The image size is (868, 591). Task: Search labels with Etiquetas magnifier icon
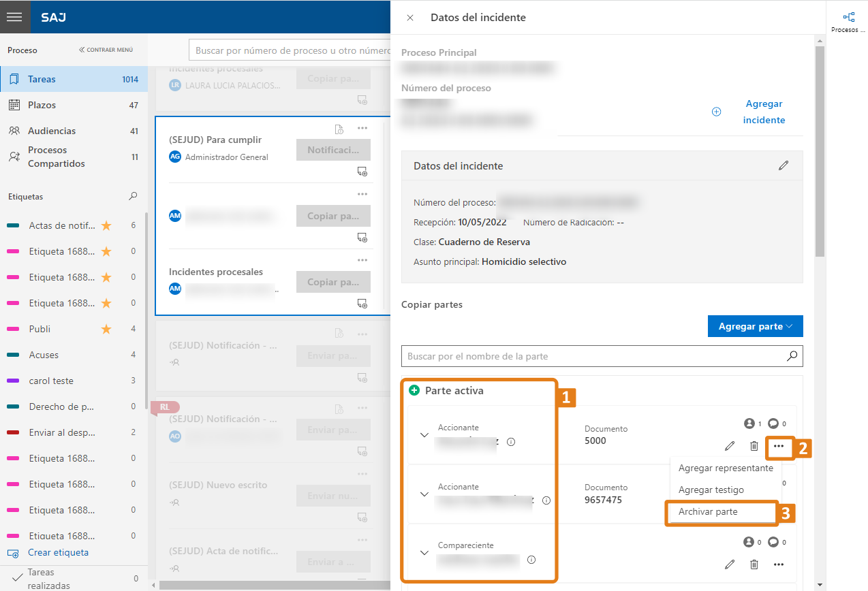133,196
